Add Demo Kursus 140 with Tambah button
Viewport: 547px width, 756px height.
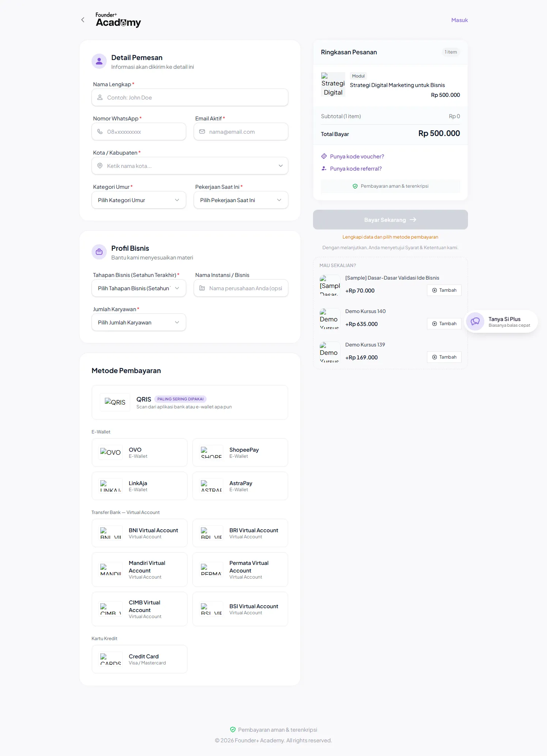pos(444,324)
